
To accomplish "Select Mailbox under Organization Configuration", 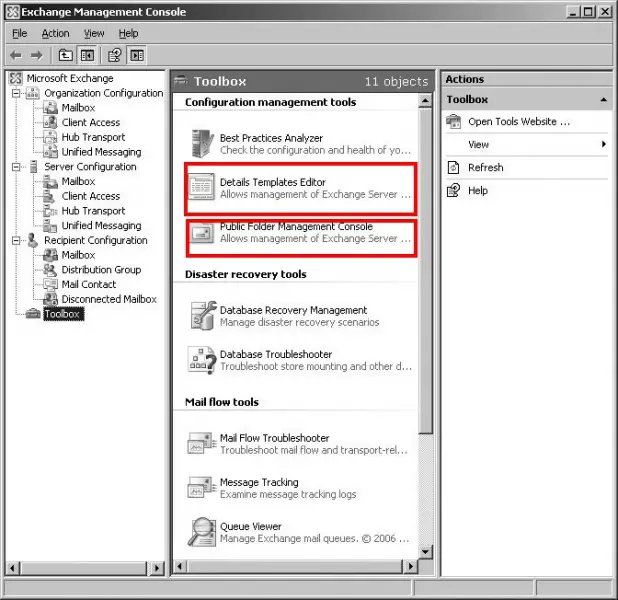I will 78,108.
